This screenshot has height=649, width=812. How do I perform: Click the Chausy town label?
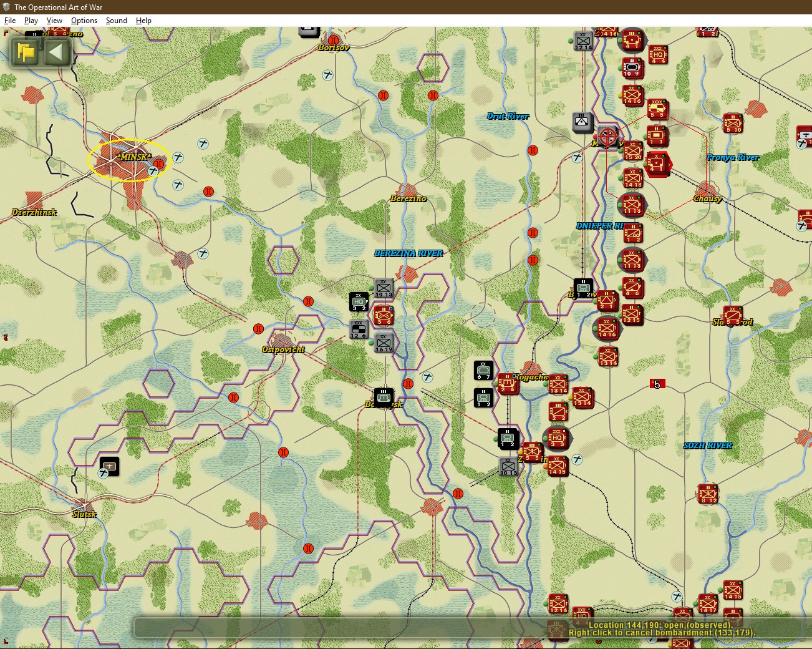click(x=708, y=198)
